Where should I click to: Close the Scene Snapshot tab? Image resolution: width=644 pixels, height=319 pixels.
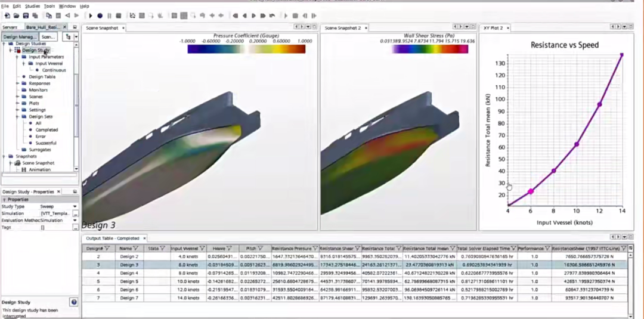coord(123,29)
